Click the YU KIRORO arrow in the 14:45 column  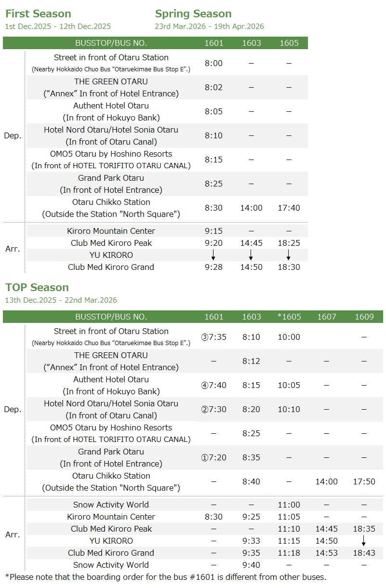[251, 255]
